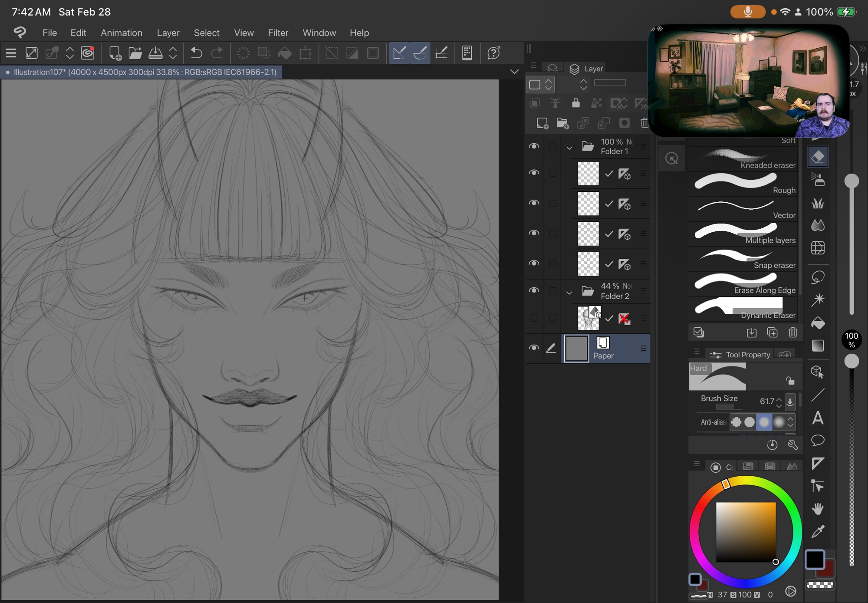Screen dimensions: 868x603
Task: Select the Hand move tool
Action: 818,509
